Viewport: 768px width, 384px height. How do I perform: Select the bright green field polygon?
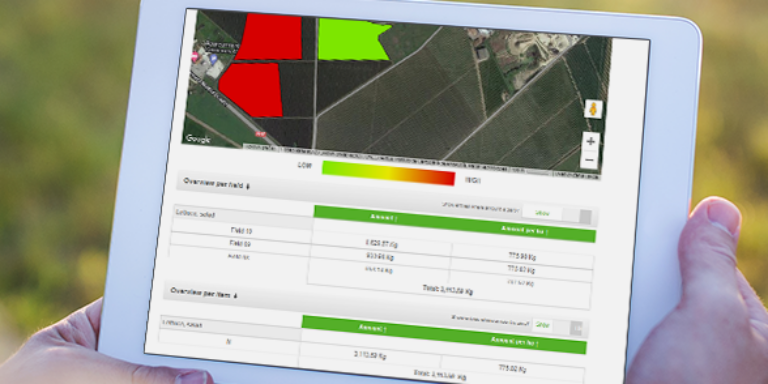pyautogui.click(x=352, y=39)
